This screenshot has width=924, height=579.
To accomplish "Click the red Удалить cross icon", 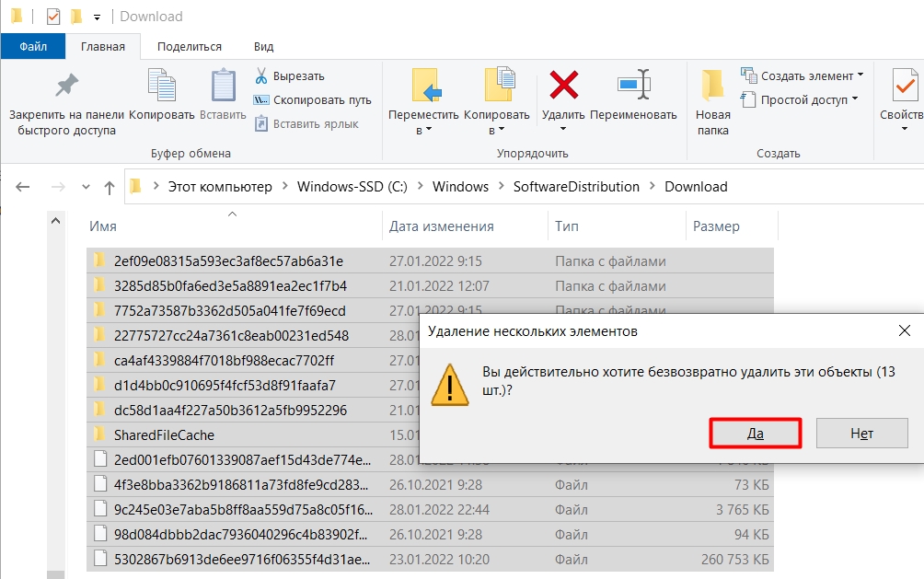I will coord(563,85).
